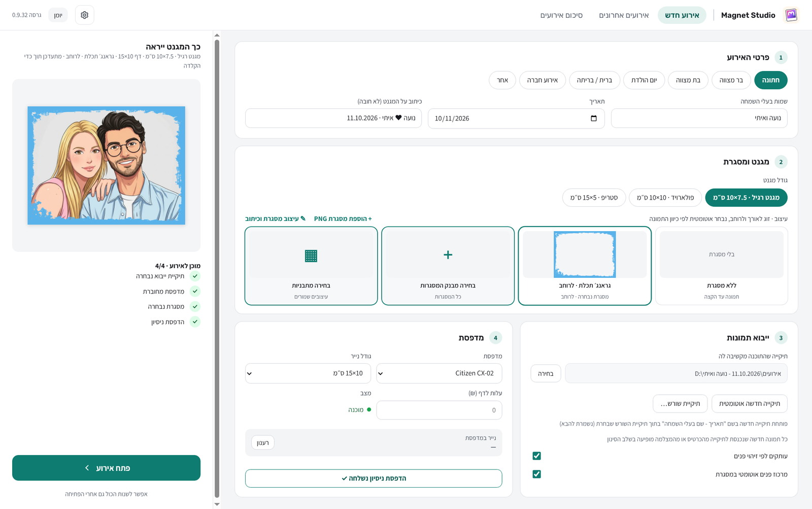Click green check beside הדפסת ניסיון
The image size is (812, 509).
tap(195, 322)
